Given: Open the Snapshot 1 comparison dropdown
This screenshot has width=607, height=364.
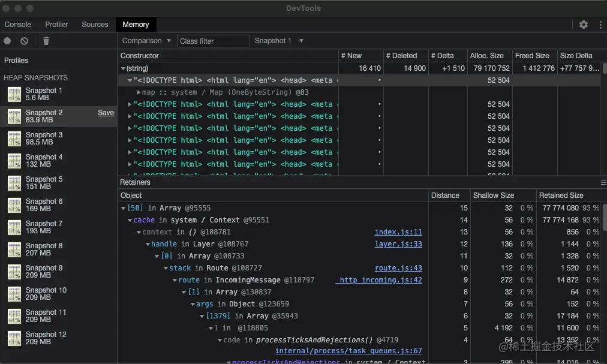Looking at the screenshot, I should (279, 41).
